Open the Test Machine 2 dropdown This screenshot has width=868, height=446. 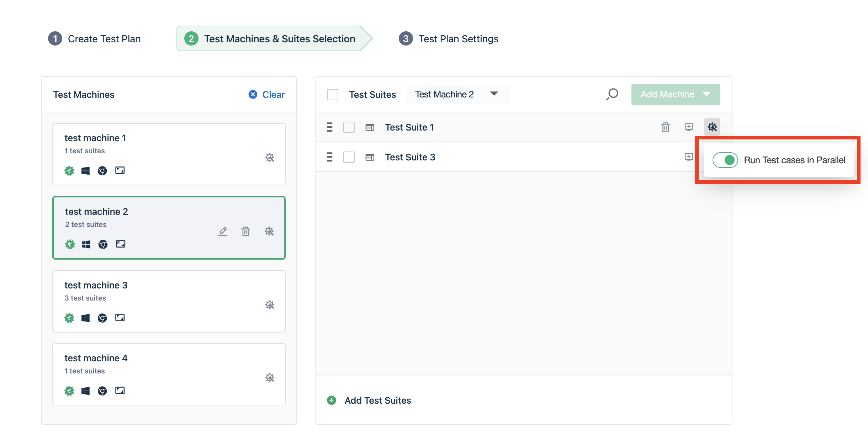[457, 94]
